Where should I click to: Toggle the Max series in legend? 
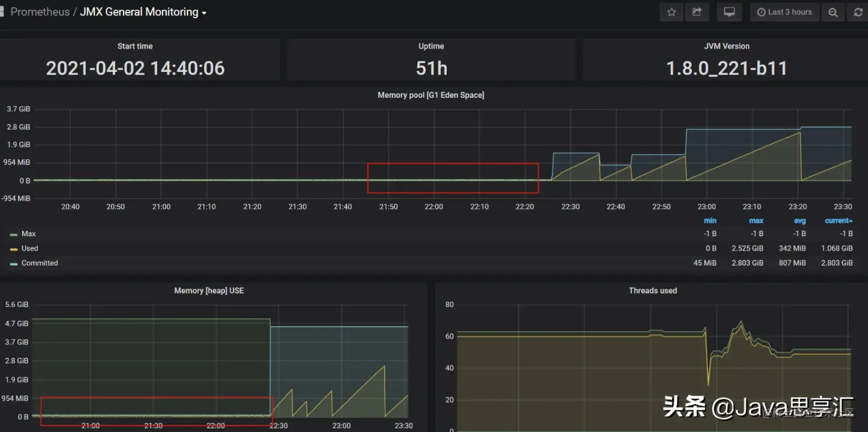[29, 234]
